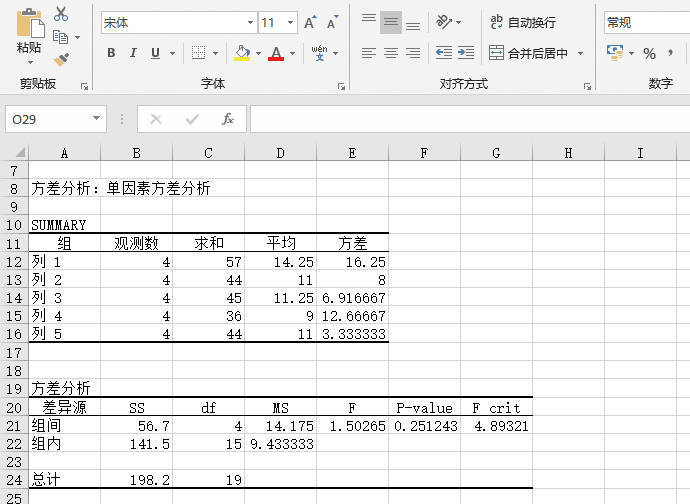The width and height of the screenshot is (690, 504).
Task: Click the number format box showing 常规
Action: click(x=647, y=22)
